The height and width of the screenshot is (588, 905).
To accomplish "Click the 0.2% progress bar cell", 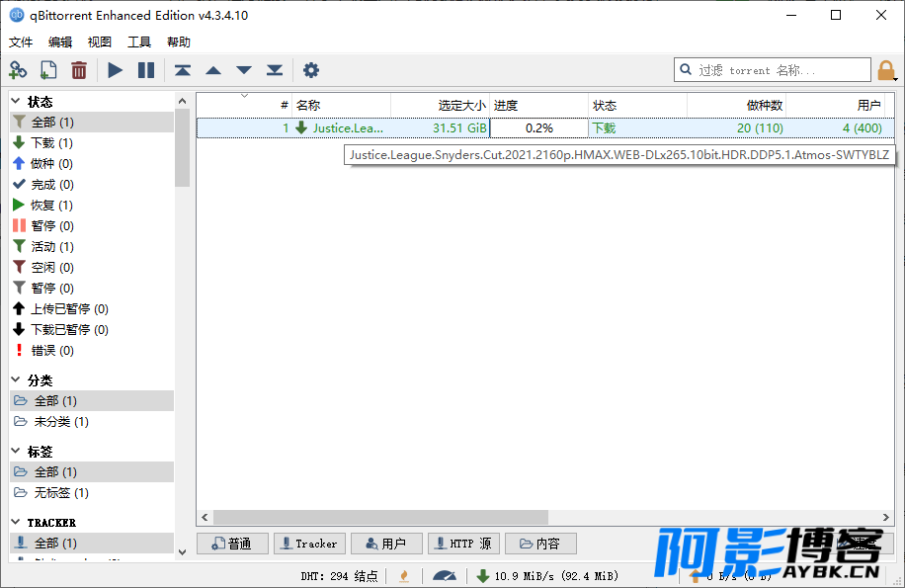I will 539,127.
